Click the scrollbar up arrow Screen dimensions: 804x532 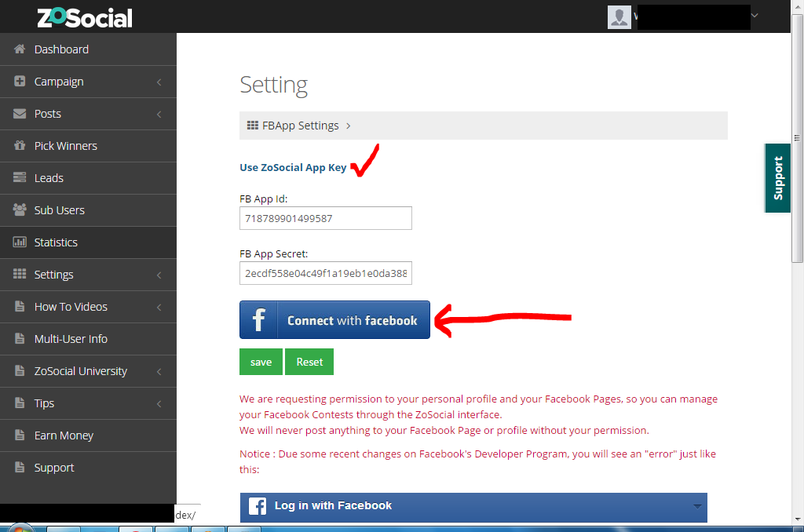pyautogui.click(x=798, y=5)
